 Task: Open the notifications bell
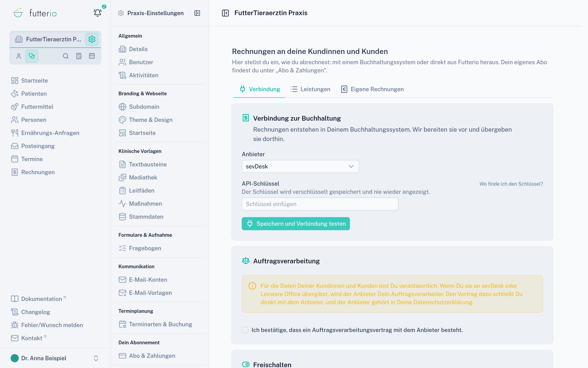[x=98, y=13]
